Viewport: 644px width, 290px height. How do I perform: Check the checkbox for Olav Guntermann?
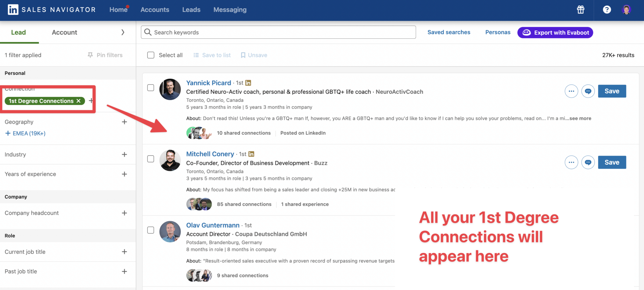click(151, 230)
